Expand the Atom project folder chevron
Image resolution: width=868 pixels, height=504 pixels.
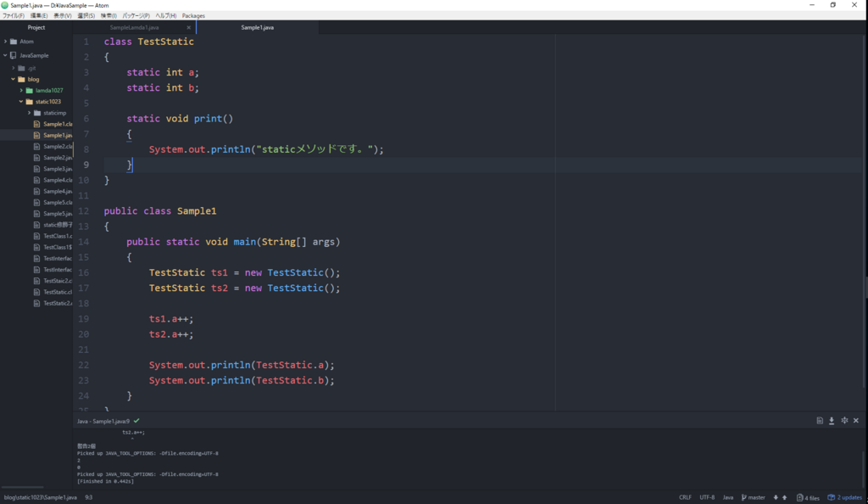pyautogui.click(x=6, y=42)
